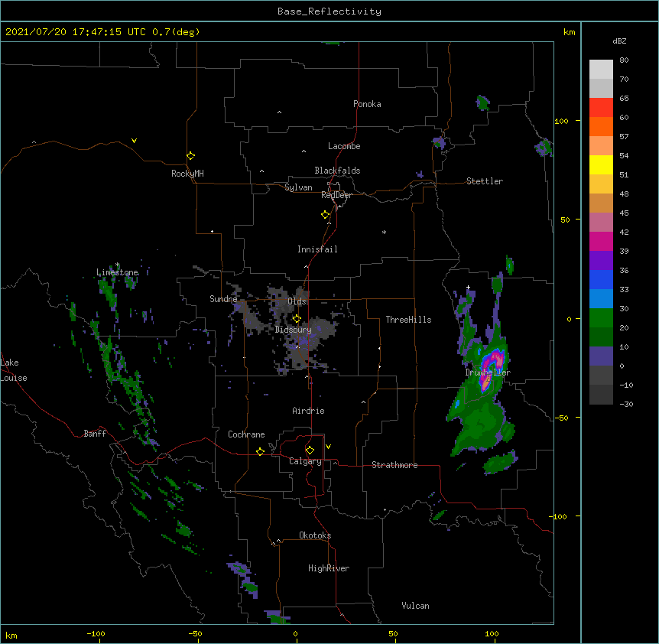This screenshot has width=659, height=644.
Task: Click the ThreeHills label
Action: click(x=408, y=320)
